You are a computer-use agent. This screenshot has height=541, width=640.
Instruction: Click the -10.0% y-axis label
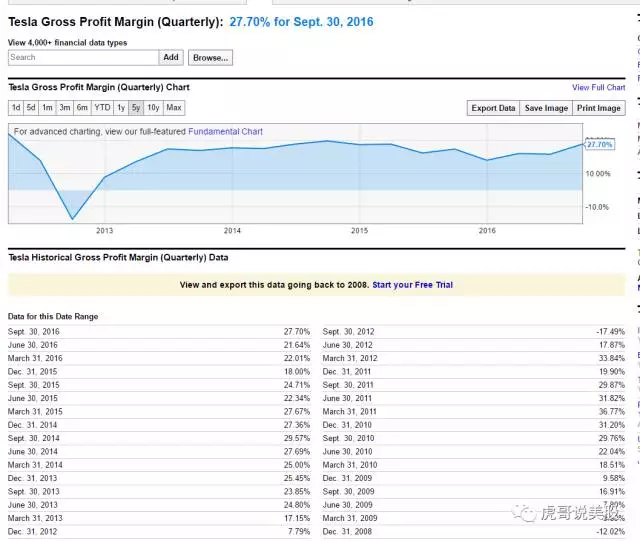coord(597,207)
